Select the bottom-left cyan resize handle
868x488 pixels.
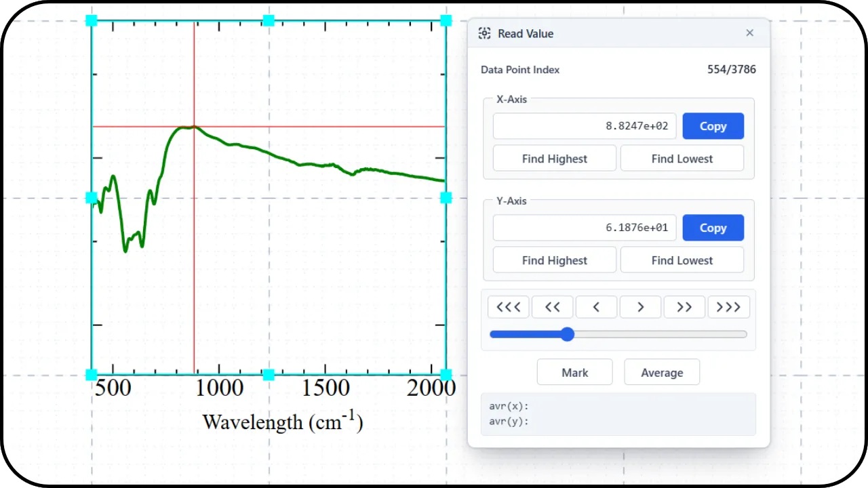click(92, 374)
